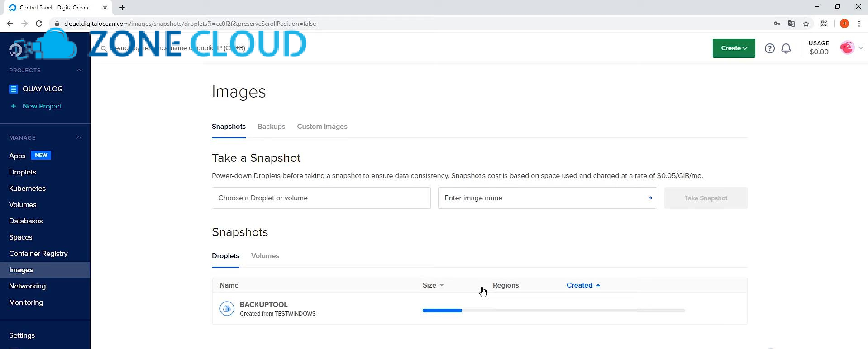Reload the page in the browser
The image size is (868, 349).
pos(39,24)
